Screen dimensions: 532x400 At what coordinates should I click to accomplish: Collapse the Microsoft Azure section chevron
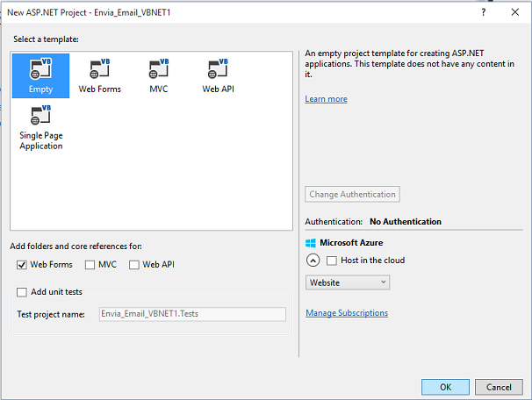pyautogui.click(x=313, y=261)
